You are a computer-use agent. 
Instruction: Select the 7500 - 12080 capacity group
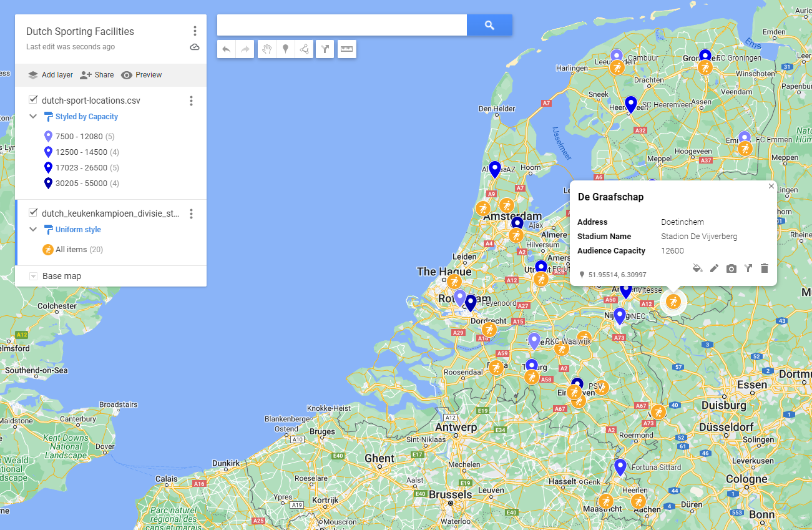(79, 136)
